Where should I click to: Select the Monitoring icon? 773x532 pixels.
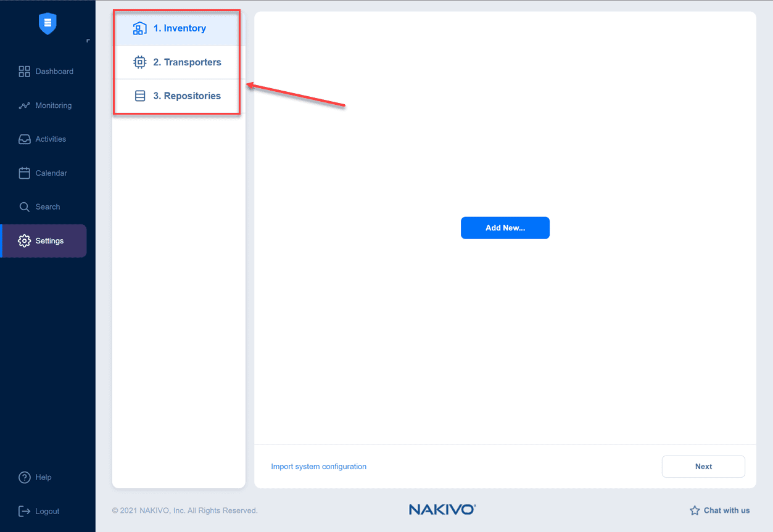tap(25, 105)
